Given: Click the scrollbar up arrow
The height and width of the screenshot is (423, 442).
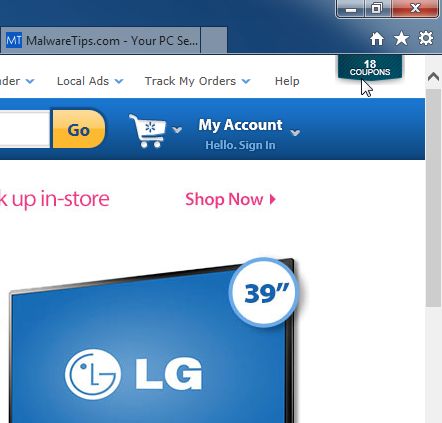Looking at the screenshot, I should [x=433, y=77].
